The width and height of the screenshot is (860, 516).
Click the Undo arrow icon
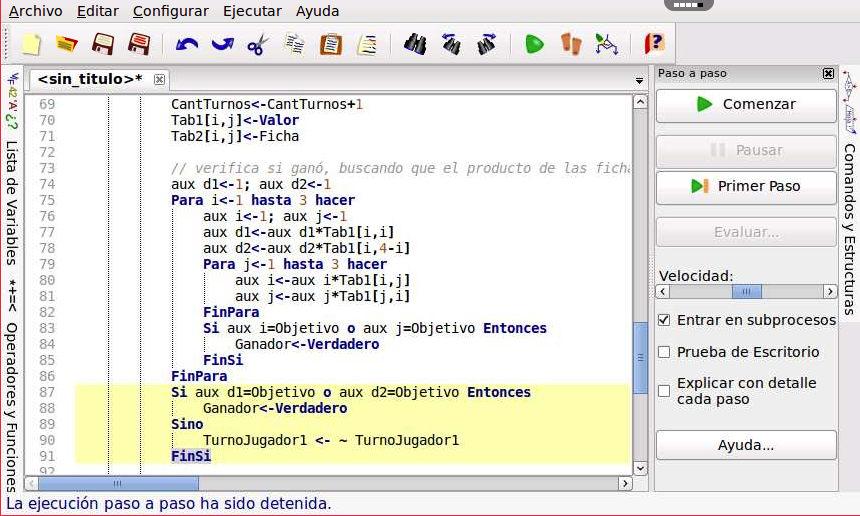[187, 44]
